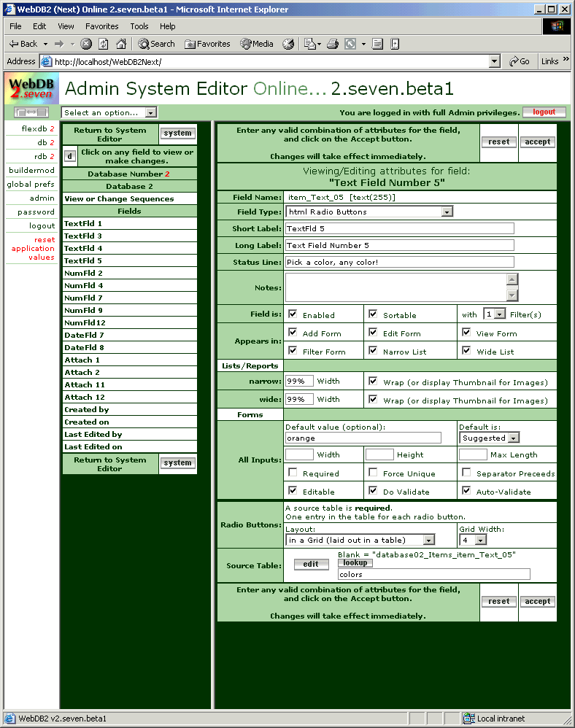Toggle the Narrow List checkbox
The image size is (575, 728).
pos(373,350)
